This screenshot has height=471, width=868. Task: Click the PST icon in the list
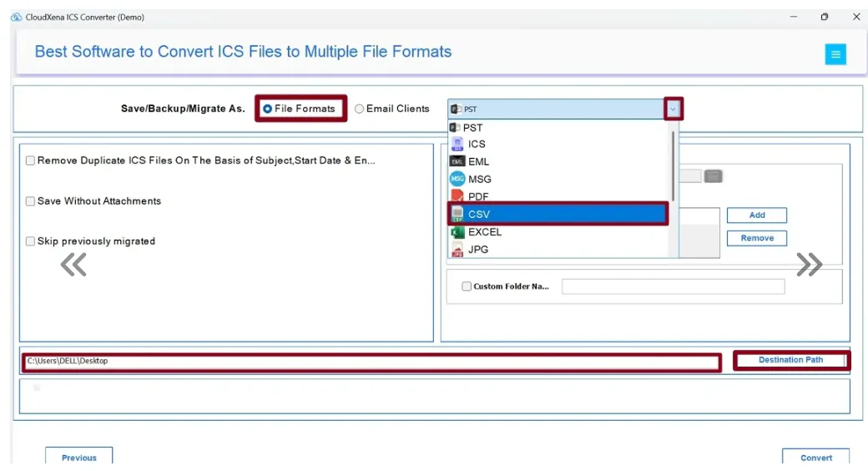pyautogui.click(x=455, y=128)
